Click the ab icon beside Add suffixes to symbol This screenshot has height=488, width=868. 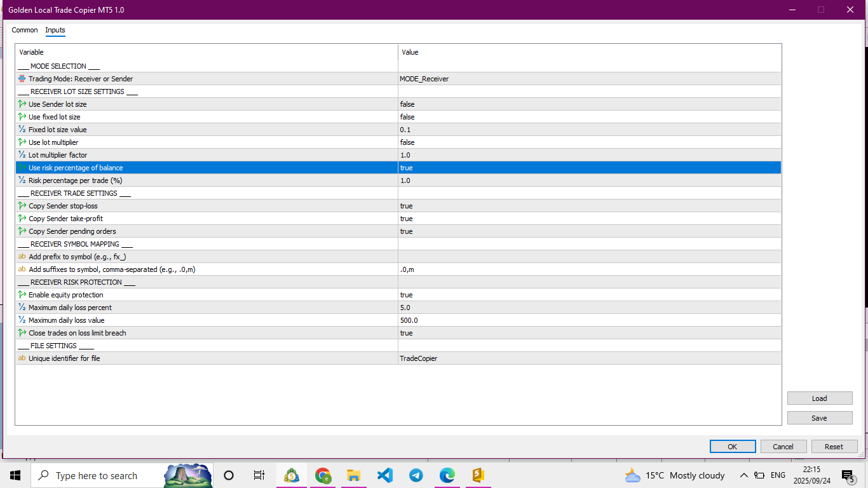[x=22, y=269]
